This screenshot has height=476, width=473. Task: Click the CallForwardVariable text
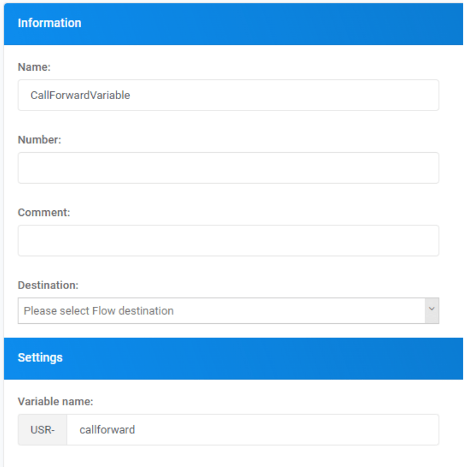click(80, 95)
